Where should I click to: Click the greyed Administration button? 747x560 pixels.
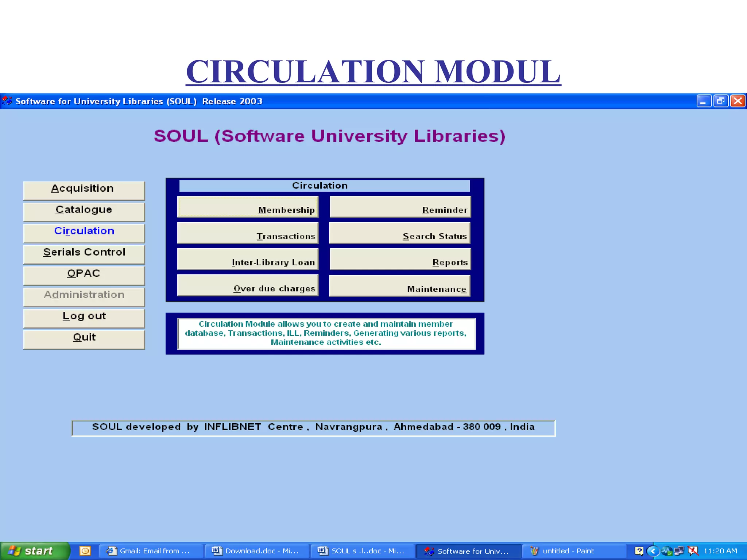84,297
